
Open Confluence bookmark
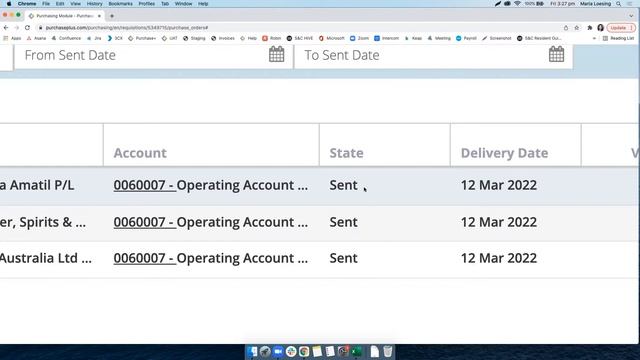tap(66, 38)
